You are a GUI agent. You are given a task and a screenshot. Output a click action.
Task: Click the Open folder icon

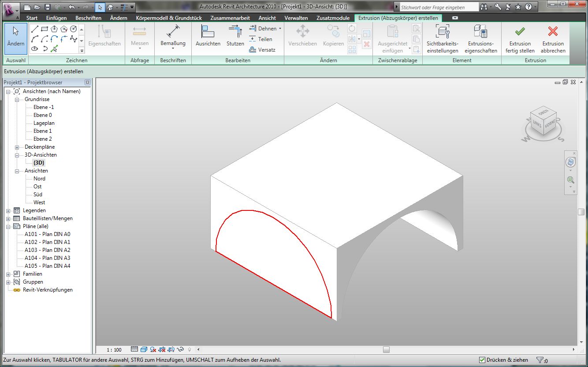point(37,7)
